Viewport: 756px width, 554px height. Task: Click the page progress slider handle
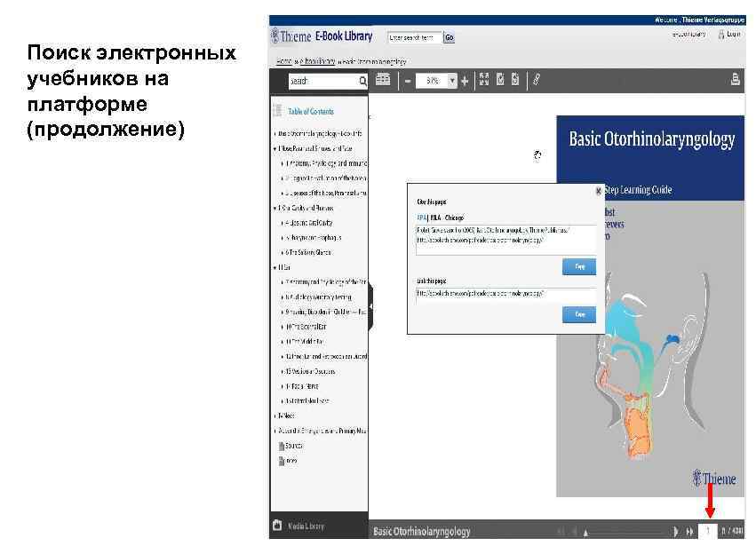[x=585, y=533]
